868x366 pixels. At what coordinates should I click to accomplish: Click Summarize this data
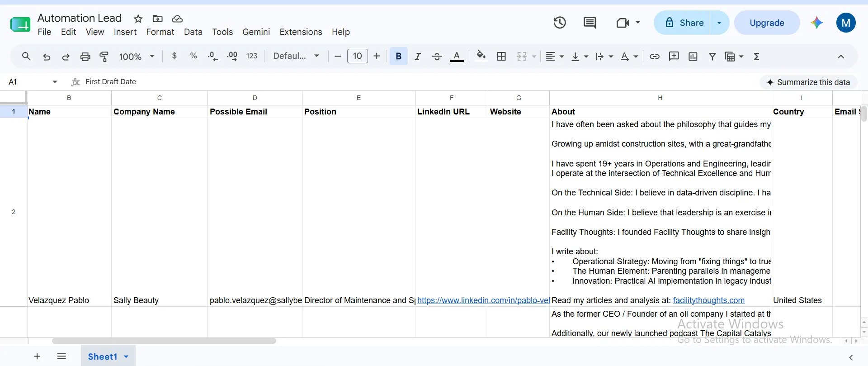click(808, 82)
